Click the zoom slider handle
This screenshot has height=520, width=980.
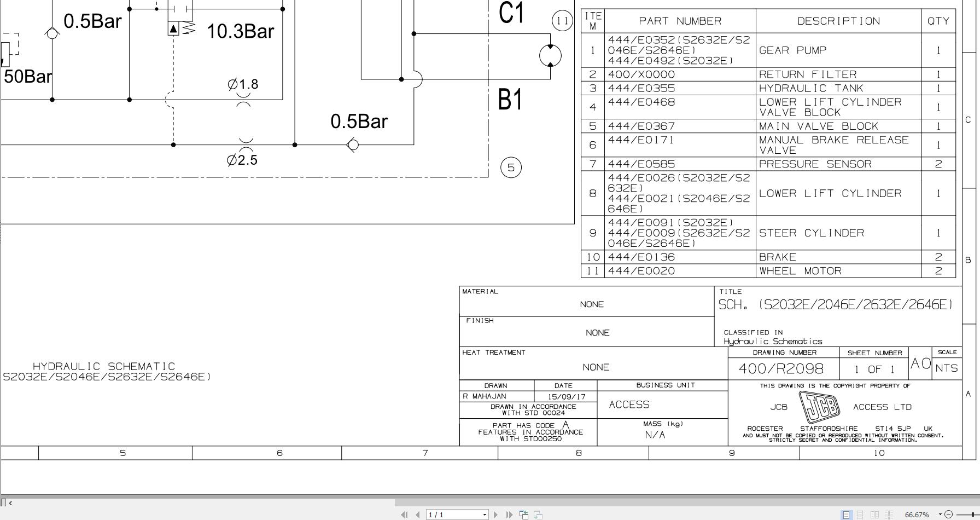click(973, 515)
